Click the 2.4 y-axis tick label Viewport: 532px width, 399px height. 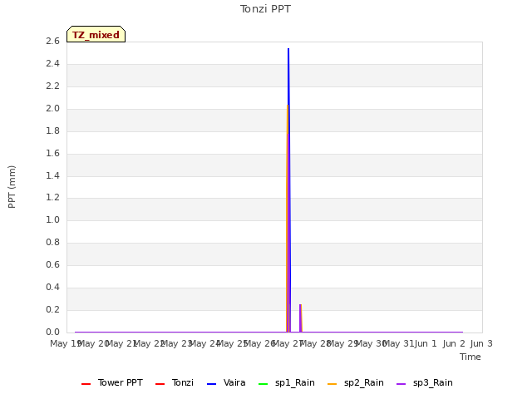(52, 63)
